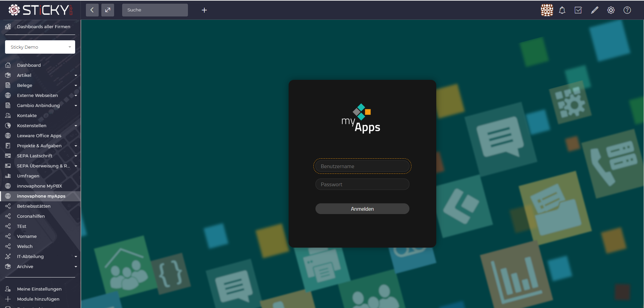
Task: Open settings gear icon in header
Action: [x=611, y=10]
